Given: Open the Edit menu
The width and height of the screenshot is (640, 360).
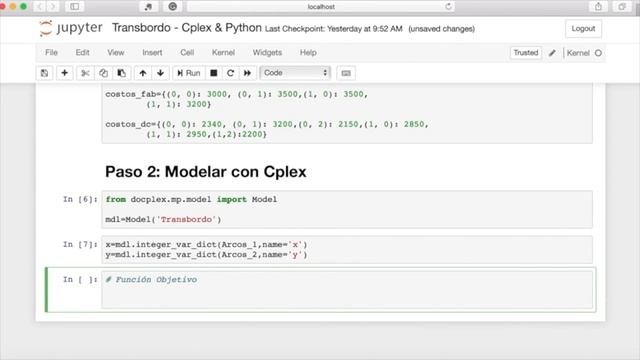Looking at the screenshot, I should [x=82, y=53].
